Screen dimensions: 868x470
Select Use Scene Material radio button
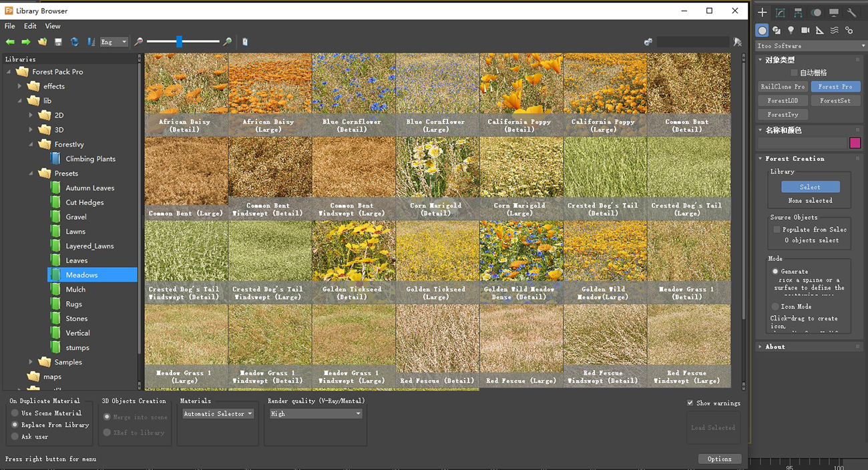click(15, 413)
